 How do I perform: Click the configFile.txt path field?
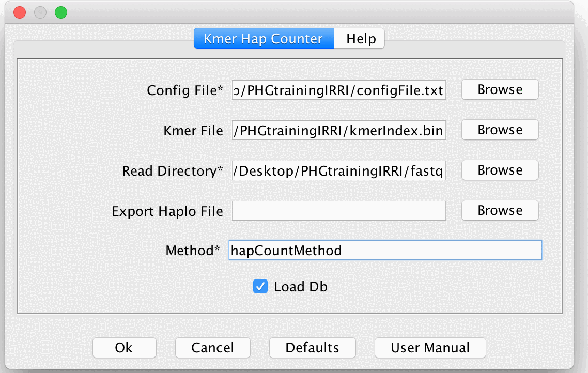pyautogui.click(x=338, y=89)
